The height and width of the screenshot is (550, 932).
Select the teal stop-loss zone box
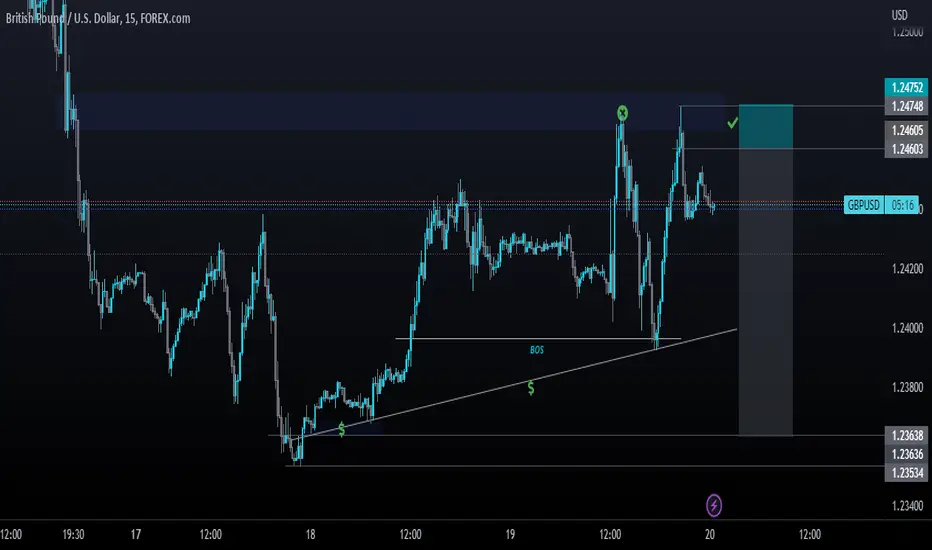pyautogui.click(x=766, y=127)
